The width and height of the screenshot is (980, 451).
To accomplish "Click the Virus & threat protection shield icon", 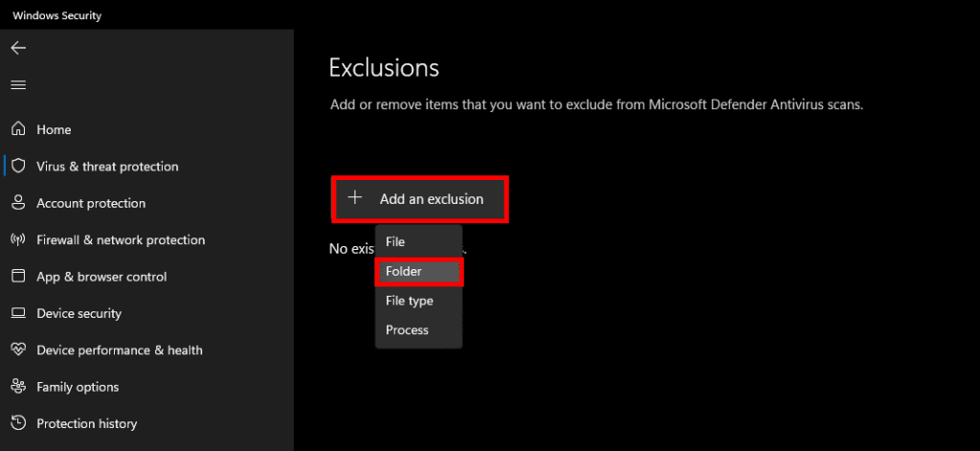I will (x=19, y=166).
